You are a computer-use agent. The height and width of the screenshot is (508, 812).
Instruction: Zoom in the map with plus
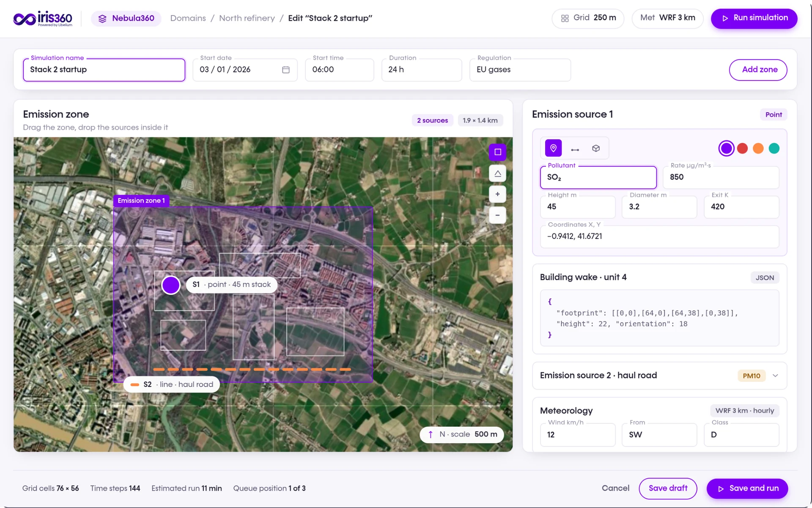497,194
